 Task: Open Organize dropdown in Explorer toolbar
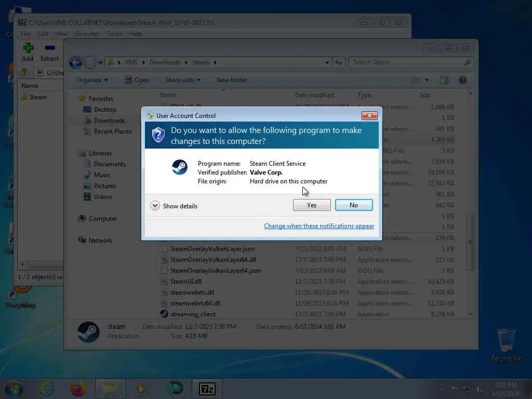click(92, 80)
